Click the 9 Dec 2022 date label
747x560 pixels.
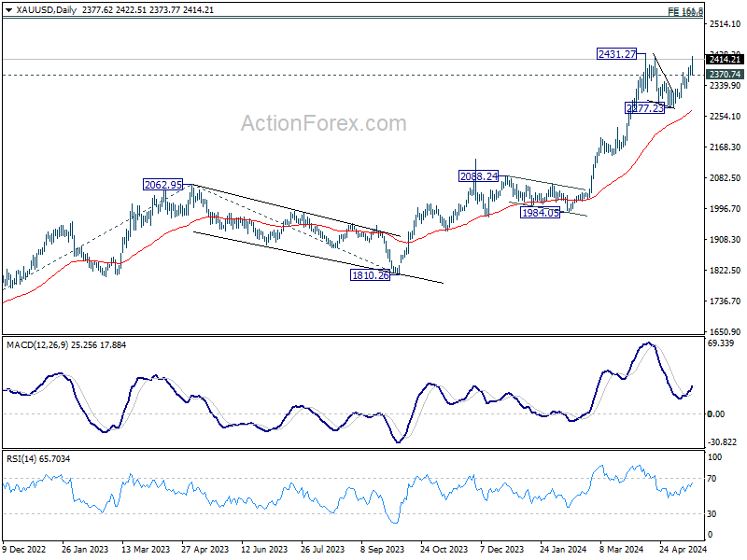[x=24, y=549]
